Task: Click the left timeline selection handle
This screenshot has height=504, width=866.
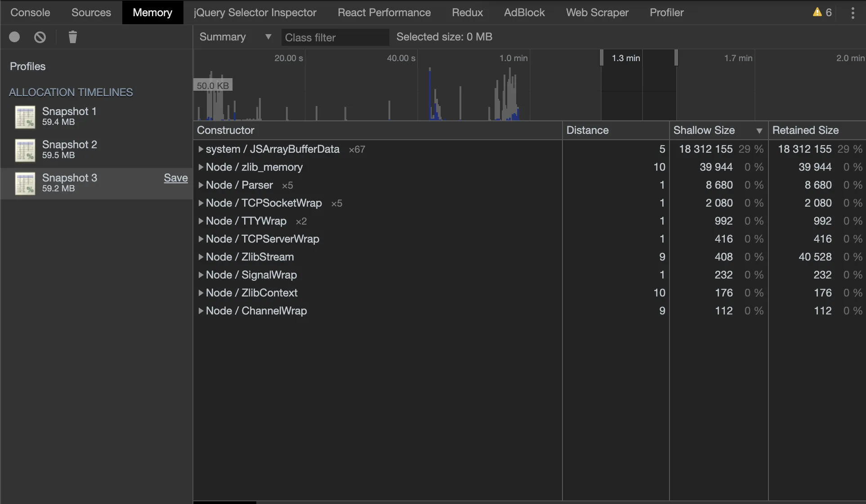Action: click(601, 57)
